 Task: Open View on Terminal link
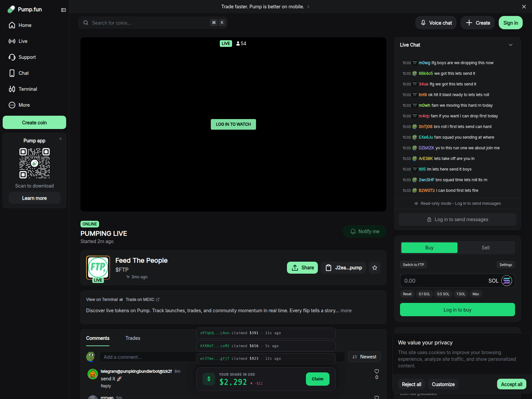[x=104, y=300]
